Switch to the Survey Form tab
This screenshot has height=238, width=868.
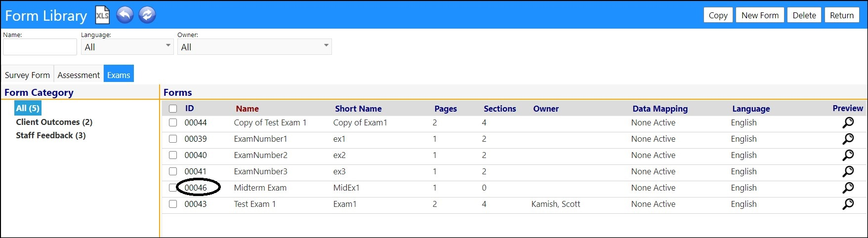coord(27,75)
